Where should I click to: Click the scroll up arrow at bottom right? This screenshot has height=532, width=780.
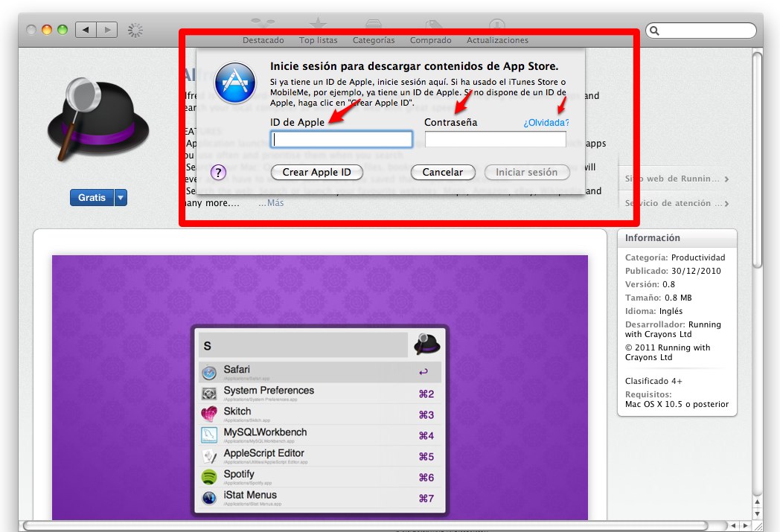(757, 501)
